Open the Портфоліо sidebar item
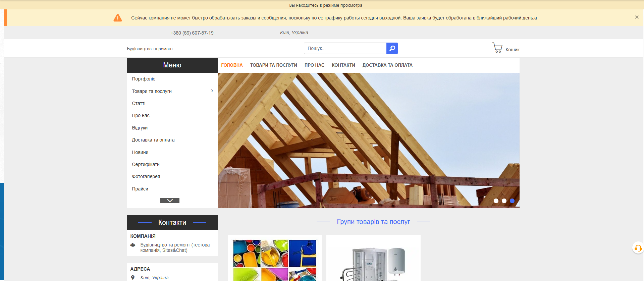Image resolution: width=644 pixels, height=281 pixels. point(144,79)
